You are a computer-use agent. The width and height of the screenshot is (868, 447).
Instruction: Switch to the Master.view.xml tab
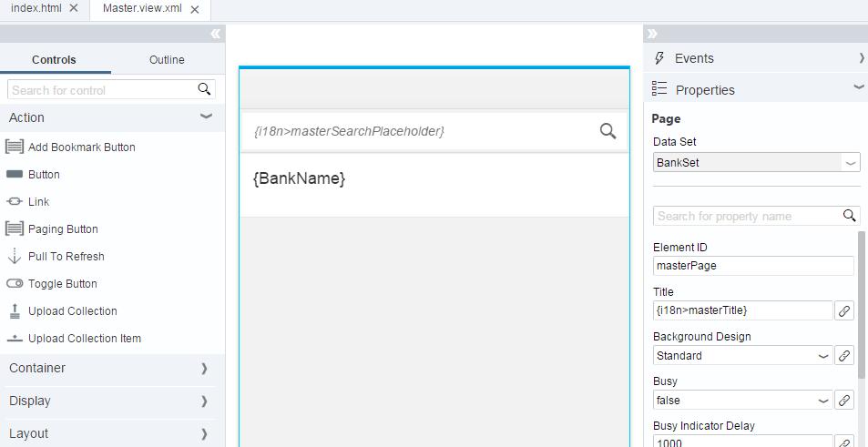click(x=142, y=9)
